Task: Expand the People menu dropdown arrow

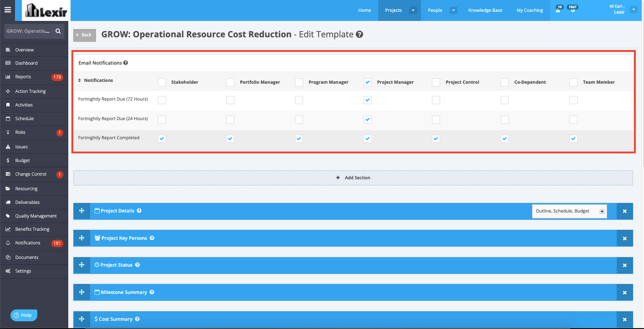Action: pyautogui.click(x=453, y=10)
